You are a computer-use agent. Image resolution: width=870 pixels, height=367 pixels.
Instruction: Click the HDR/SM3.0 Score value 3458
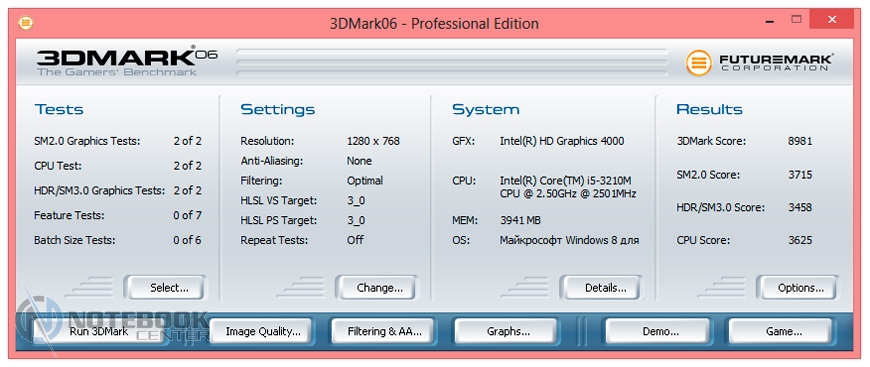(800, 208)
